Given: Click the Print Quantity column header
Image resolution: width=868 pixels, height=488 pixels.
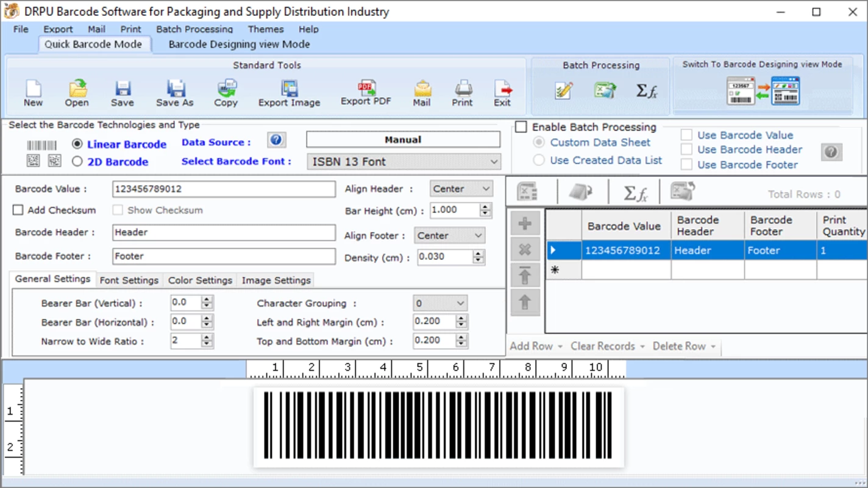Looking at the screenshot, I should tap(842, 226).
